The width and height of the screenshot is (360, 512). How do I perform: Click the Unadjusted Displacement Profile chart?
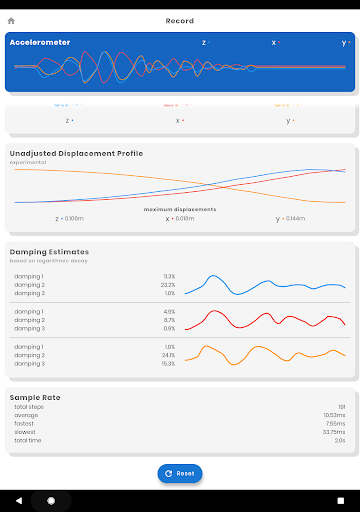[180, 186]
